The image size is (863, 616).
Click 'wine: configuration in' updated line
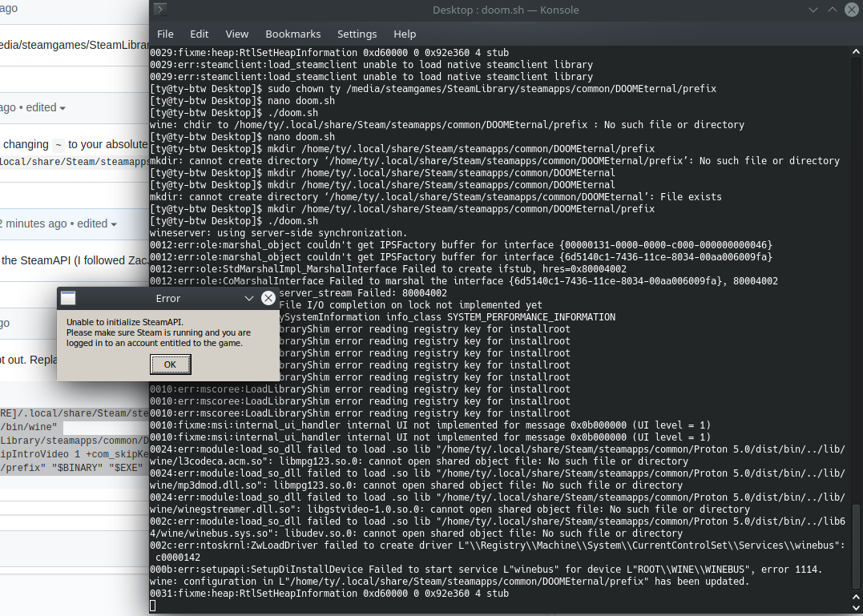(x=450, y=582)
